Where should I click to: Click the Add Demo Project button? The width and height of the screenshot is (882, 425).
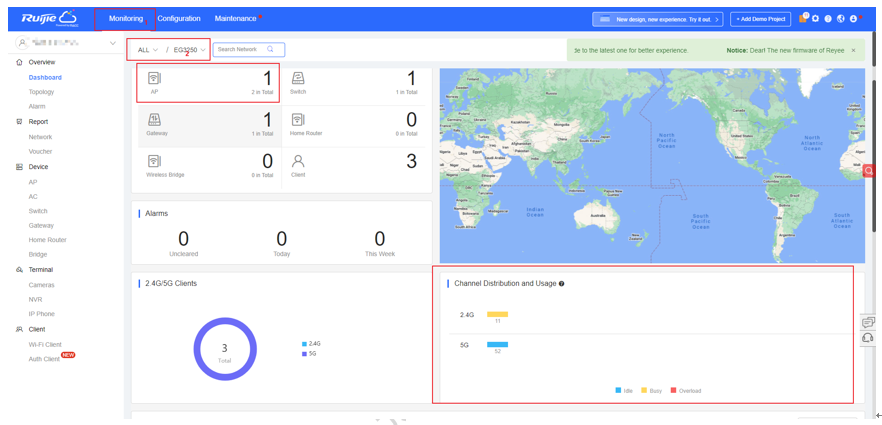pos(760,19)
